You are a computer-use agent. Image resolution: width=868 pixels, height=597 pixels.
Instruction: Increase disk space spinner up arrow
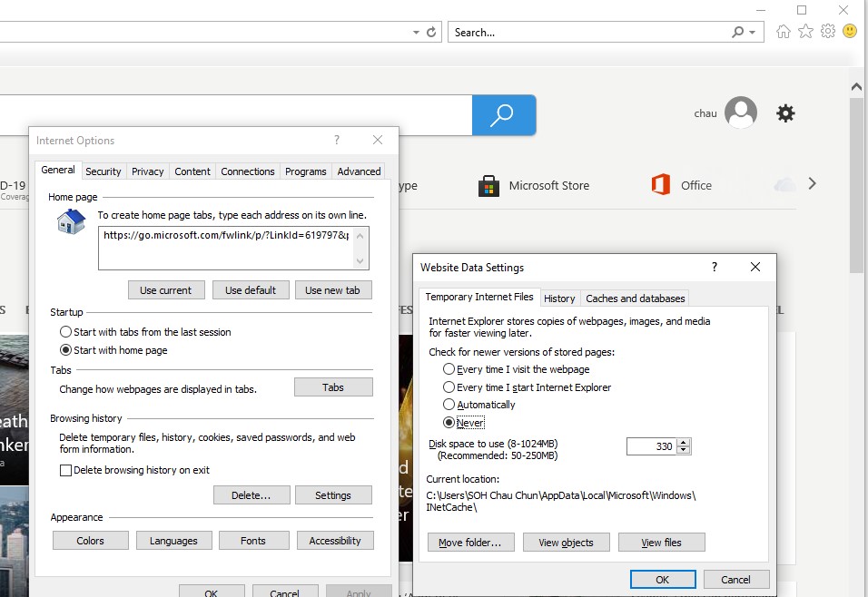[684, 443]
